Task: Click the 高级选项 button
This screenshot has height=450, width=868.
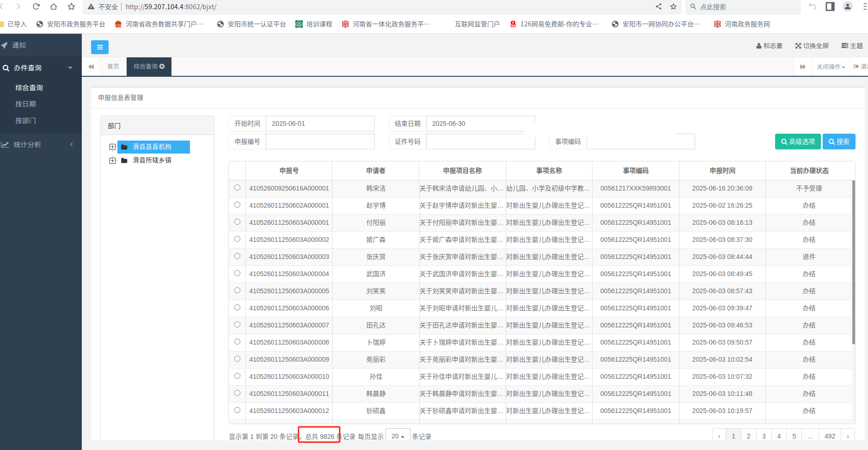Action: click(798, 142)
